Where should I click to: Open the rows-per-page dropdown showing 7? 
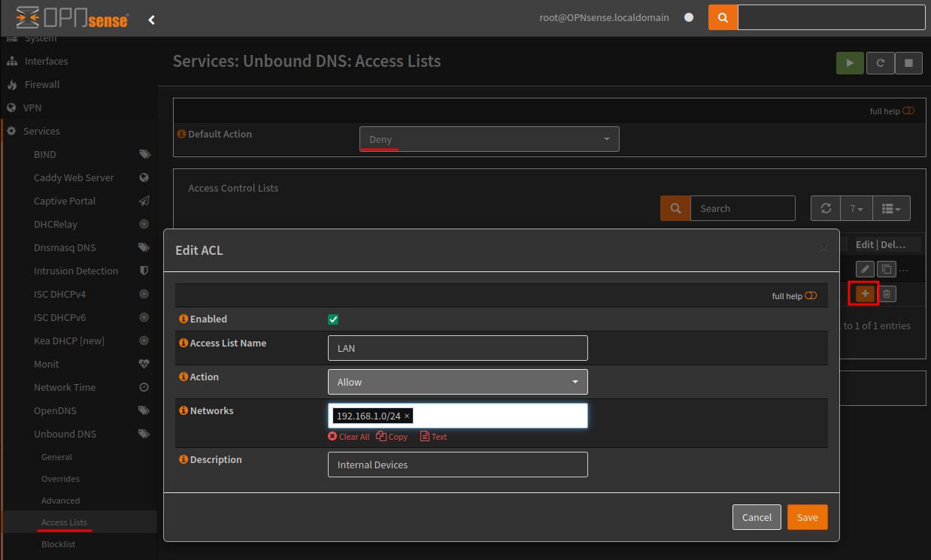click(x=857, y=208)
